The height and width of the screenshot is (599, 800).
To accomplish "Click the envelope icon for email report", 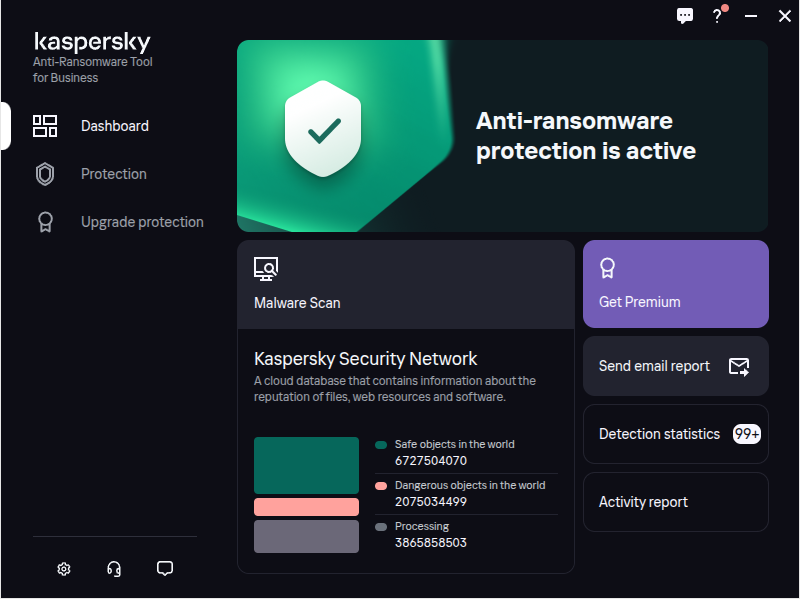I will (x=739, y=366).
